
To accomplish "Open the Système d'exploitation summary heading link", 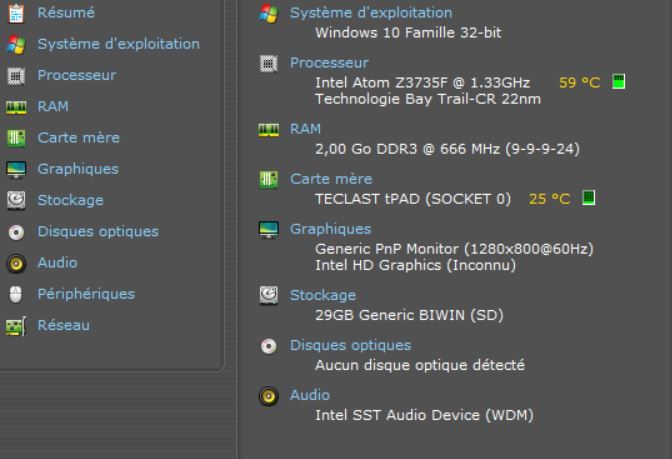I will point(371,12).
